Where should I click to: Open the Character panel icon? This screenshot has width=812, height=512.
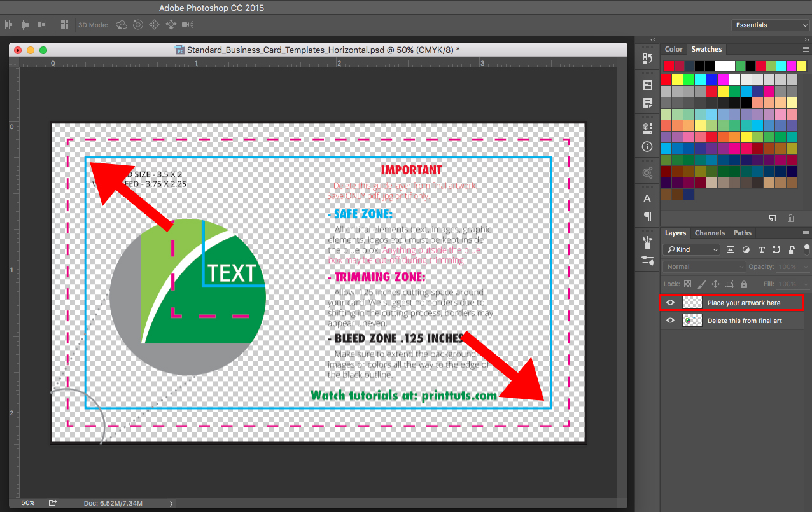click(x=648, y=198)
